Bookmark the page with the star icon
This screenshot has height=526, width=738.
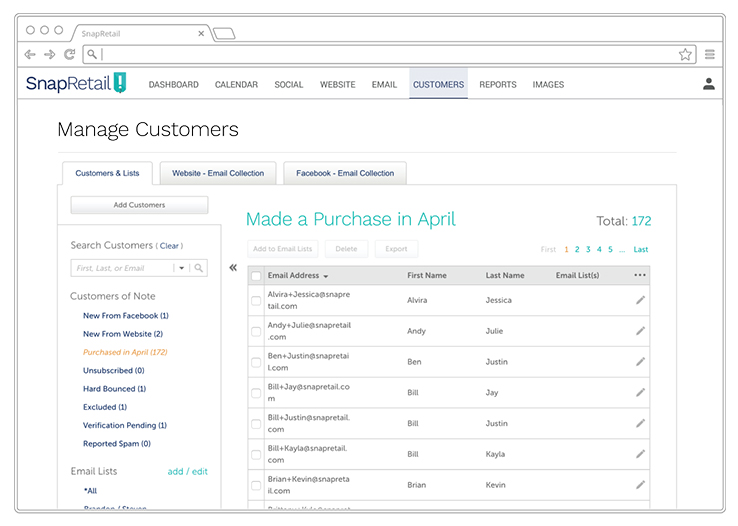point(685,55)
